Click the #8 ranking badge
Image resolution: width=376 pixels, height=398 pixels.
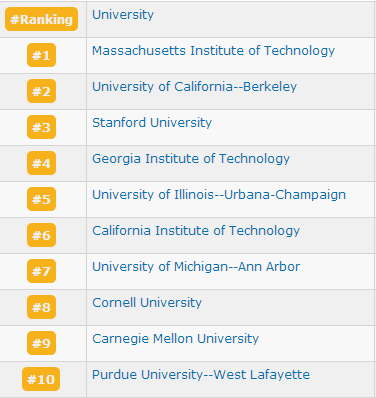tap(41, 307)
